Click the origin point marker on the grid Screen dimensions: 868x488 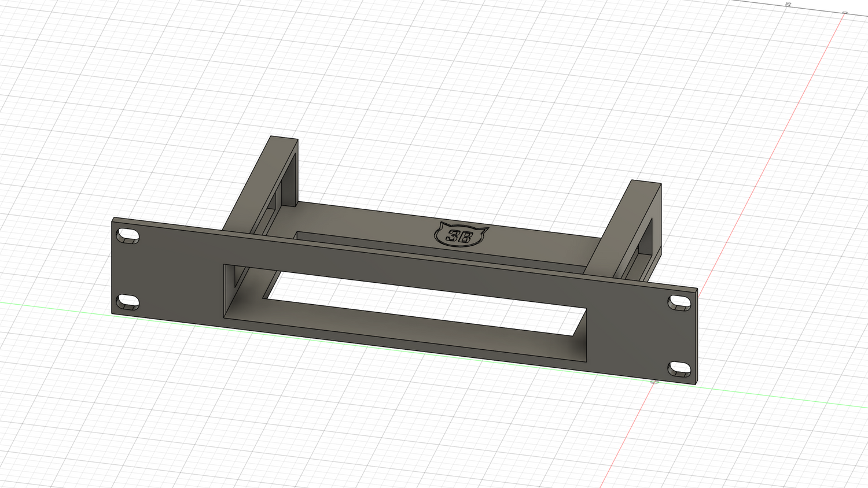(654, 382)
